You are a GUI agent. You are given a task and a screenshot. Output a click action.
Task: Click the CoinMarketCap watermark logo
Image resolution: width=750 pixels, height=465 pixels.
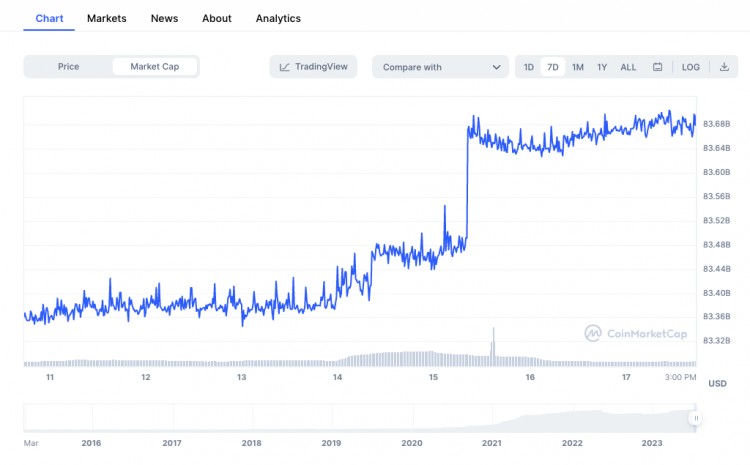pos(592,333)
